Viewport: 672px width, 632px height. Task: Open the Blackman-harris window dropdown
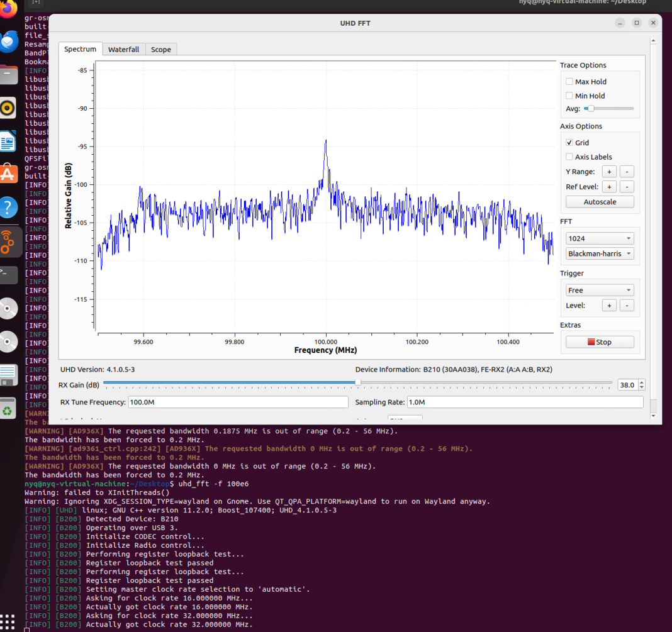click(600, 253)
